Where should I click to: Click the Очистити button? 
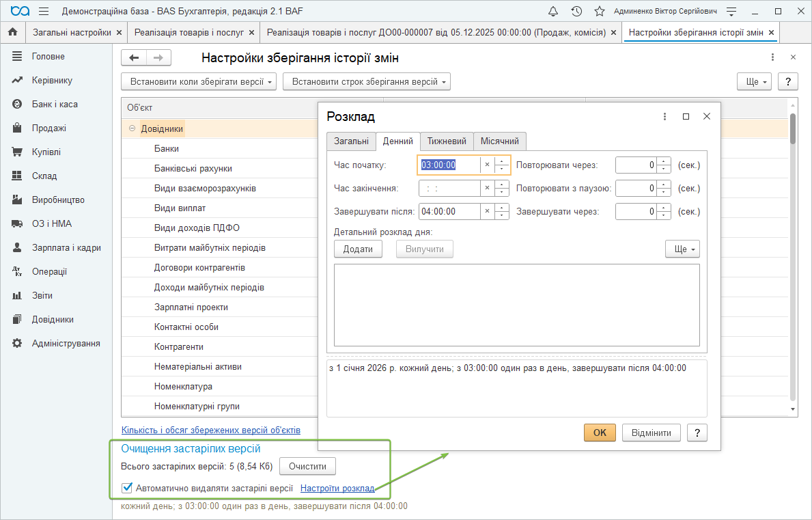pos(307,467)
